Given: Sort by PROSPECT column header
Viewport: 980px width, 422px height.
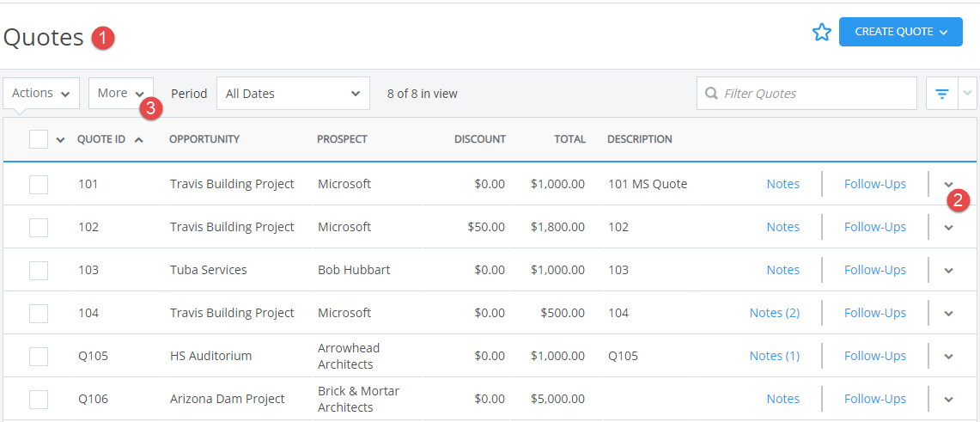Looking at the screenshot, I should (x=342, y=138).
